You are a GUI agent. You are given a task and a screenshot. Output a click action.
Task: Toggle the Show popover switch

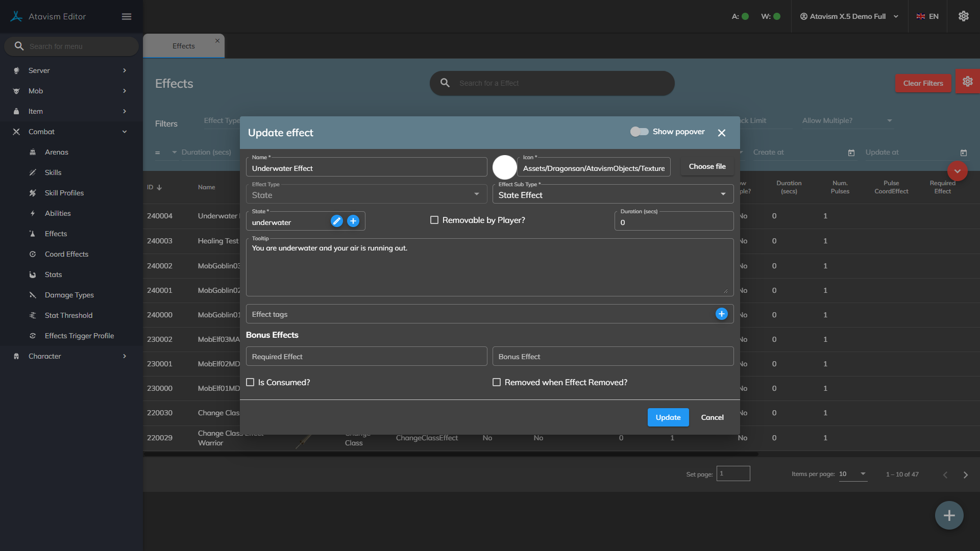[639, 132]
